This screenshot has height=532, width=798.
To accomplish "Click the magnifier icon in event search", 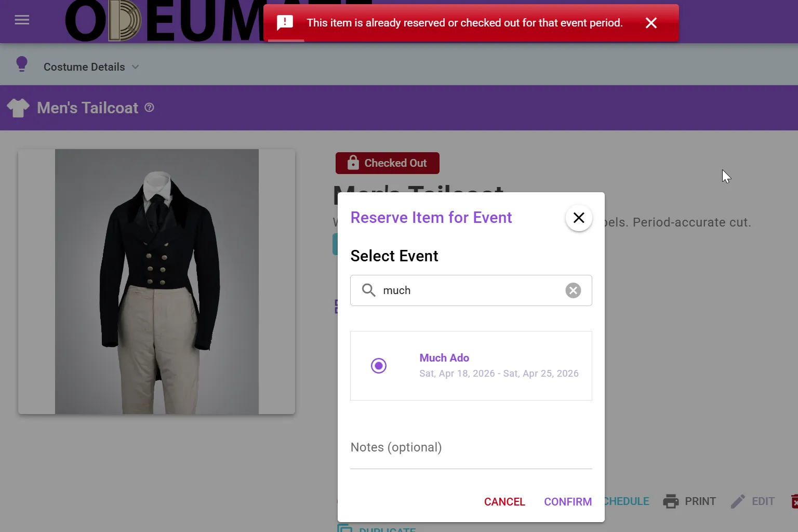I will [368, 290].
